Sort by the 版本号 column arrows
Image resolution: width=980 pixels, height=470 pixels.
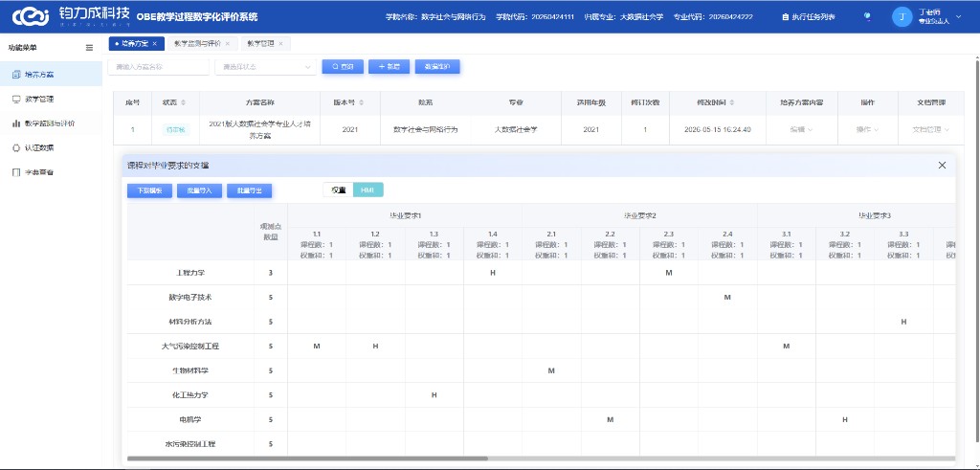(x=361, y=102)
